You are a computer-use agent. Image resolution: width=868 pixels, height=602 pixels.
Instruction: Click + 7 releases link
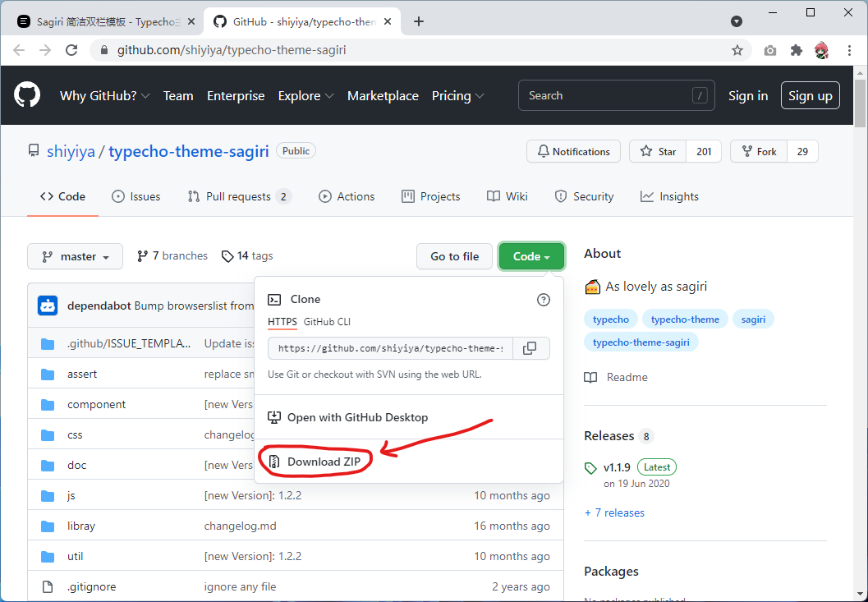pos(614,512)
